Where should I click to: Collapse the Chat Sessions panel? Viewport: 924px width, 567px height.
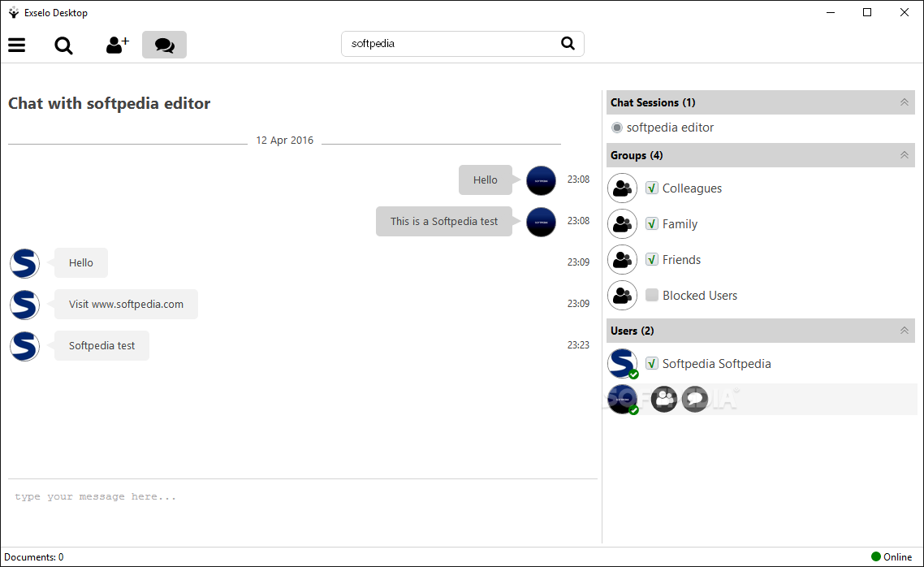[x=904, y=102]
